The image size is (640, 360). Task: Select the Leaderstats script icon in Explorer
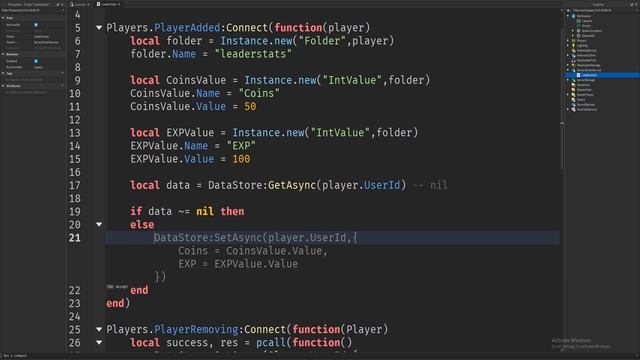pyautogui.click(x=578, y=75)
